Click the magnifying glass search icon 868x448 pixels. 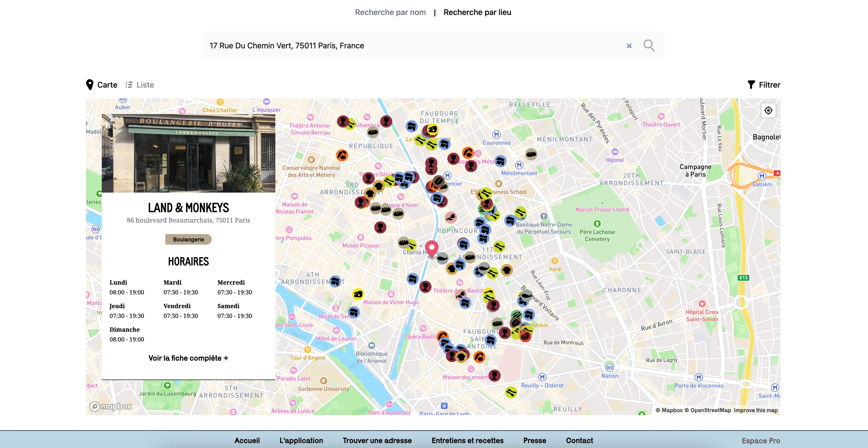click(x=649, y=45)
